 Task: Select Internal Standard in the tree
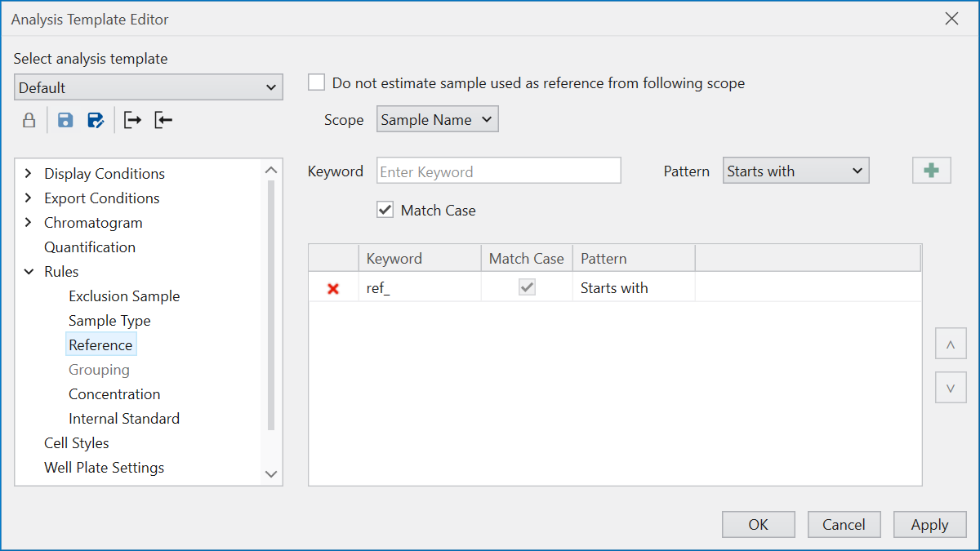tap(124, 419)
